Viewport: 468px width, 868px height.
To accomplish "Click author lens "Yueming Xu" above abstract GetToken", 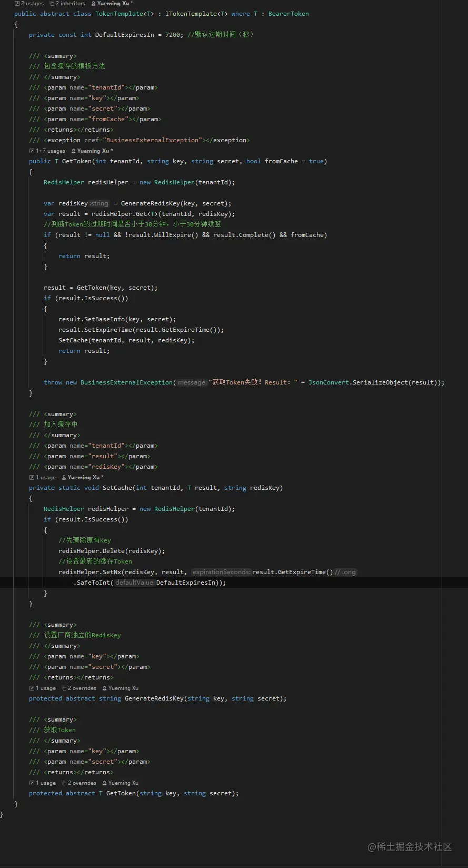I will point(120,783).
